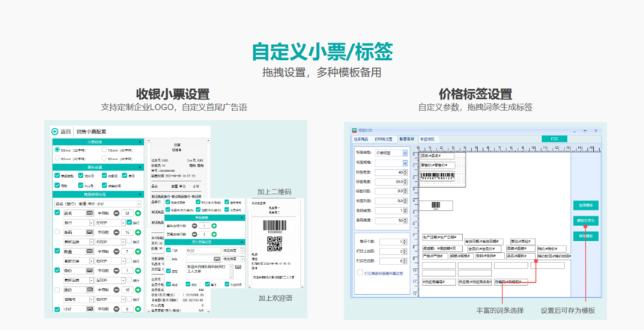
Task: Check the 原价 row checkbox
Action: tap(57, 290)
